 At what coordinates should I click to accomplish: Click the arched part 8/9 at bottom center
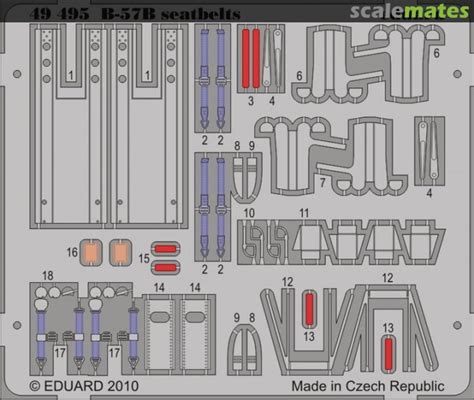pos(244,350)
